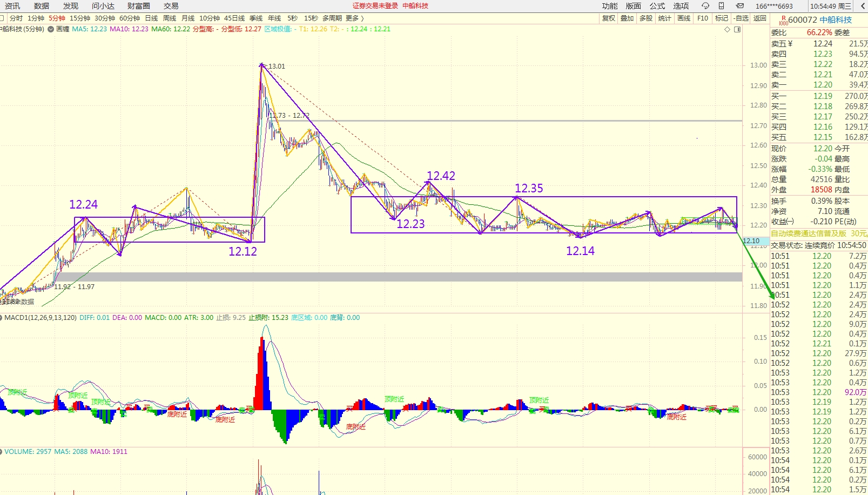Open the 问小达 menu
Image resolution: width=868 pixels, height=495 pixels.
pyautogui.click(x=103, y=6)
